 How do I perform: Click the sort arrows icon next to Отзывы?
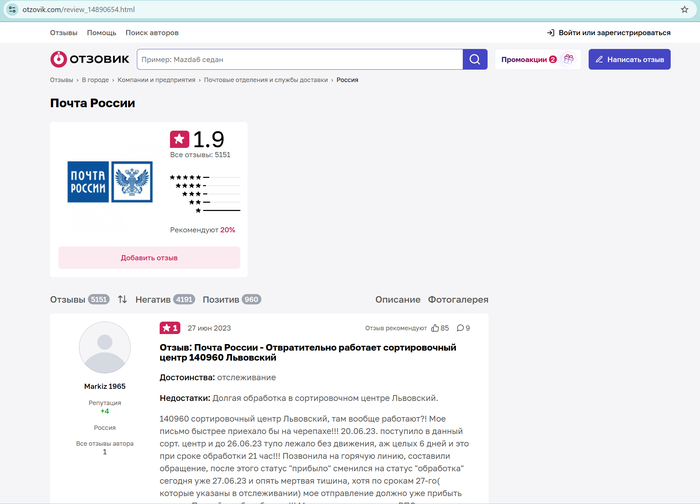122,299
